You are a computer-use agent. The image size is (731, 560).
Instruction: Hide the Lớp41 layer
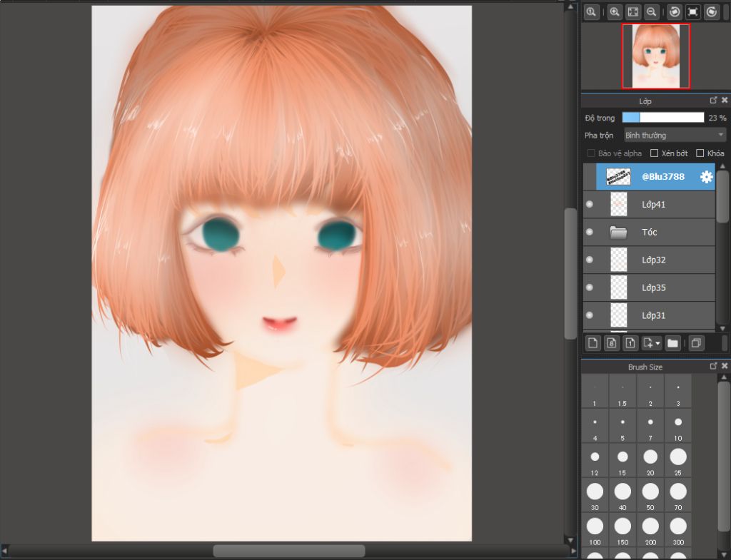[590, 205]
